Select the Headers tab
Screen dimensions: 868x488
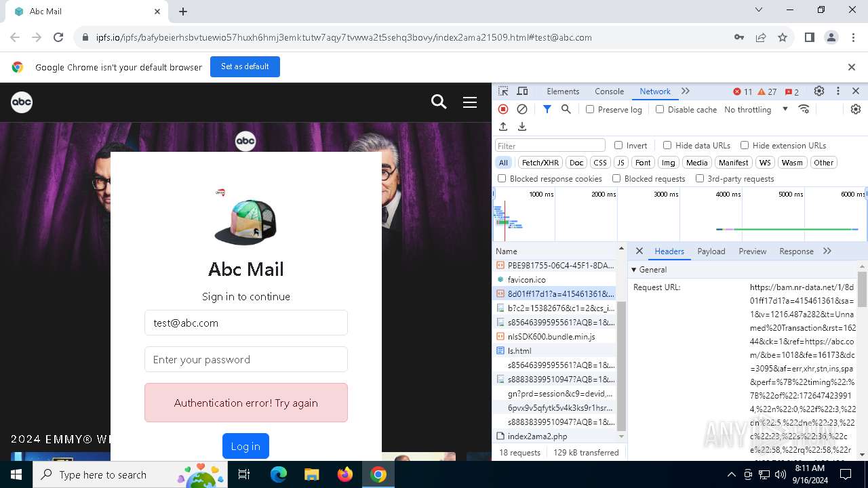point(669,251)
